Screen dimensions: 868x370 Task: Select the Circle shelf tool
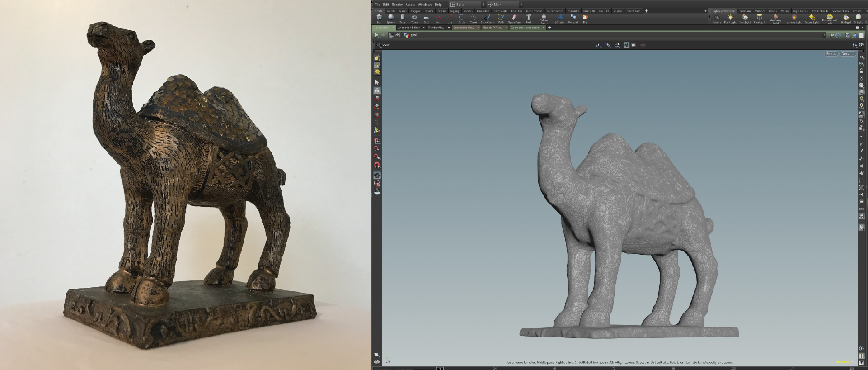click(x=461, y=18)
